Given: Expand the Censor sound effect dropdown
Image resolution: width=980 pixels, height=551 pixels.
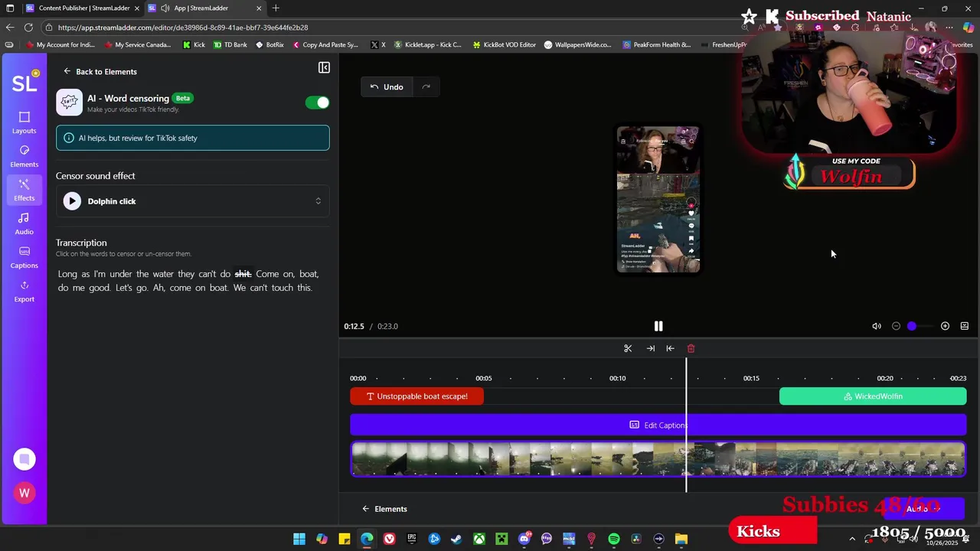Looking at the screenshot, I should click(x=192, y=201).
